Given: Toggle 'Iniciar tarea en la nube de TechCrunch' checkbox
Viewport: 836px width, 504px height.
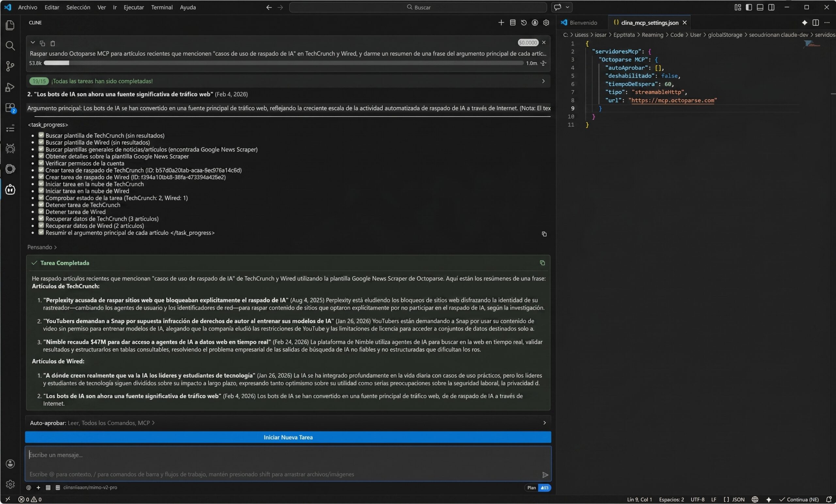Looking at the screenshot, I should (x=41, y=183).
